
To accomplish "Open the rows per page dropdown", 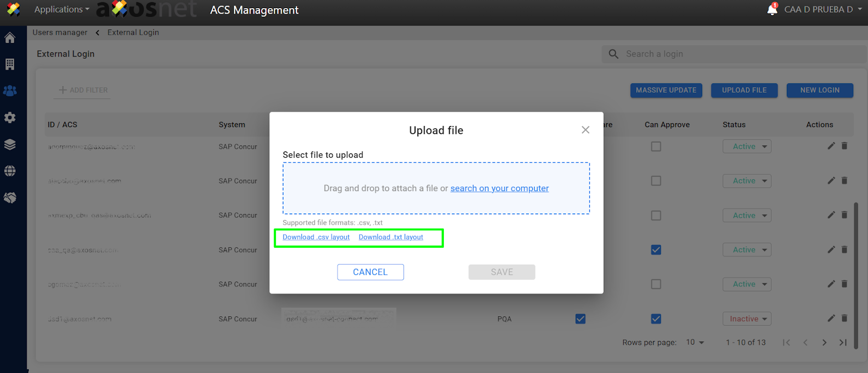I will tap(695, 343).
